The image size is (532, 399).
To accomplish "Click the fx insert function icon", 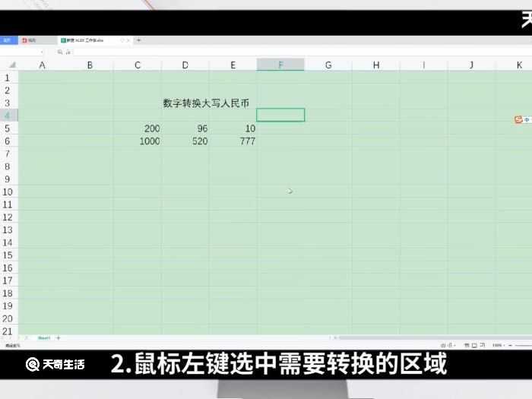I will pyautogui.click(x=68, y=52).
